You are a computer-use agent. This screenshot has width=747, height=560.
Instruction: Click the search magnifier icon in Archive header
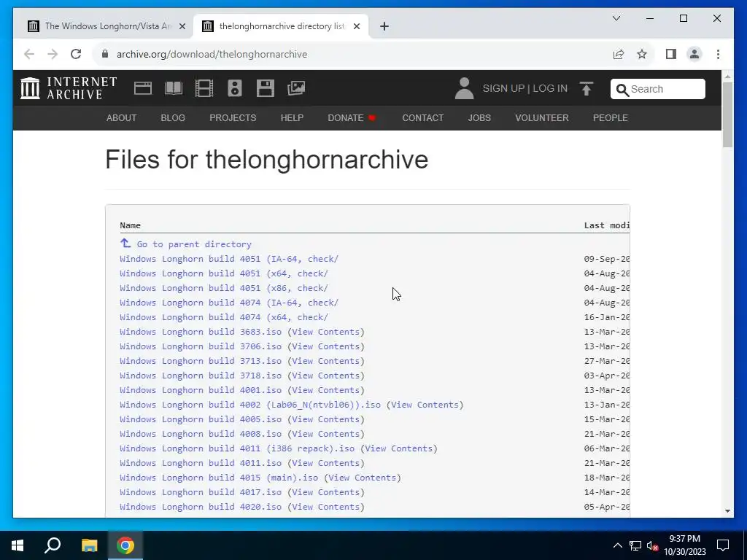click(x=622, y=90)
